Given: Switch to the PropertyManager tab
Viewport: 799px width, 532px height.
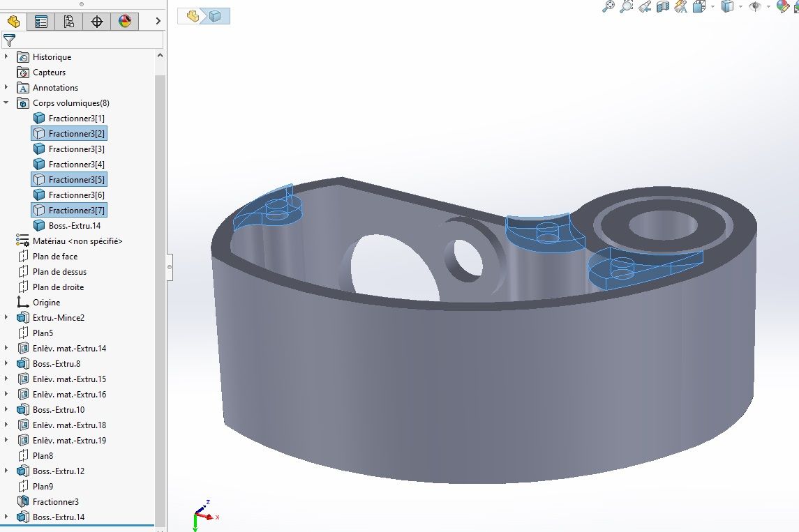Looking at the screenshot, I should (41, 22).
